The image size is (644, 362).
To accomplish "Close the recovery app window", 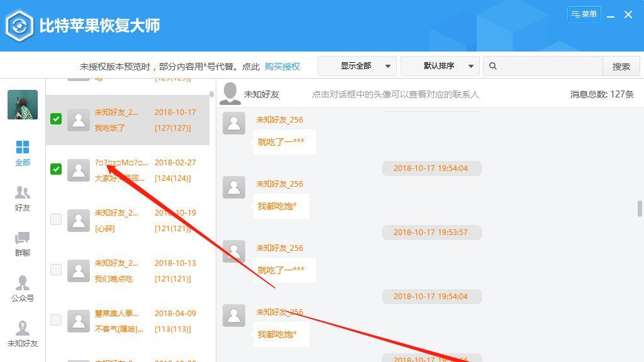I will click(628, 15).
